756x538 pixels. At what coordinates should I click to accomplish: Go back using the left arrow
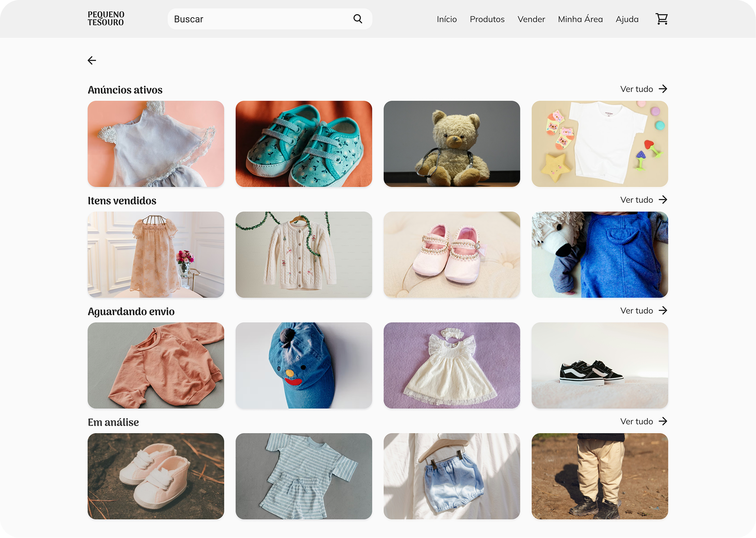click(92, 61)
